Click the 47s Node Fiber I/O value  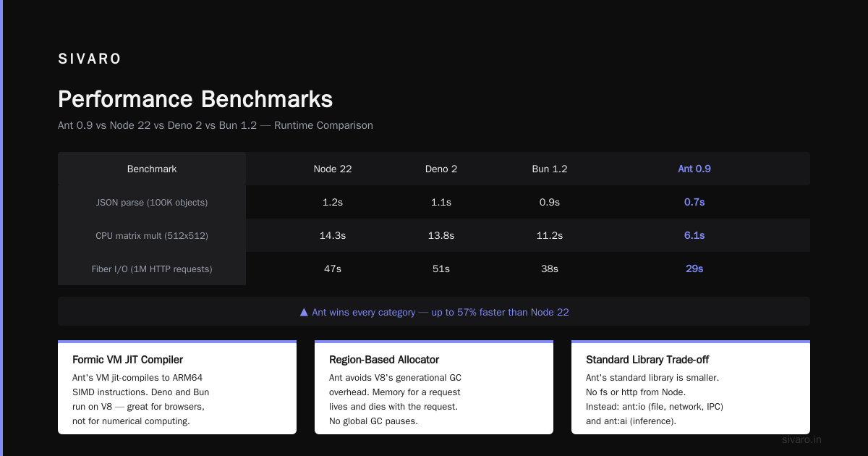(333, 269)
